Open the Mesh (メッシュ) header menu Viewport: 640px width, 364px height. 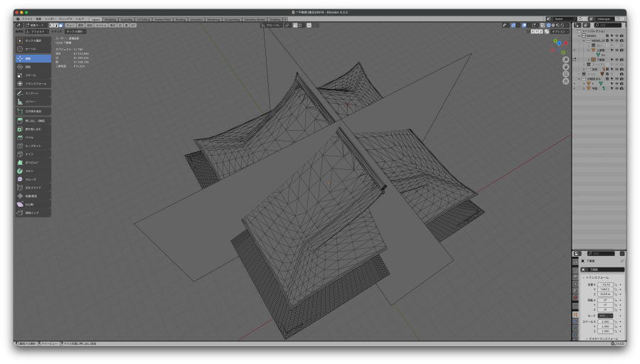click(x=101, y=25)
